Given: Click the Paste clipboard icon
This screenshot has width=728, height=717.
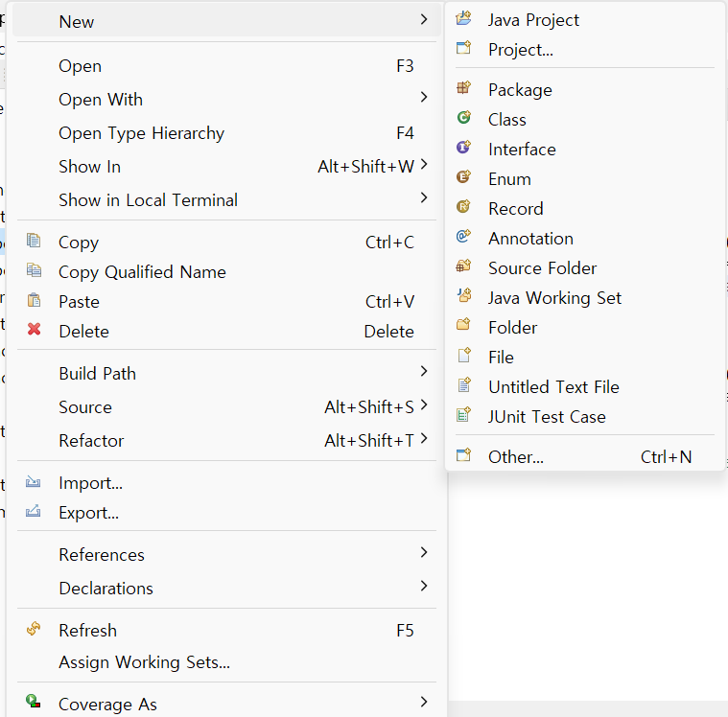Looking at the screenshot, I should 34,300.
